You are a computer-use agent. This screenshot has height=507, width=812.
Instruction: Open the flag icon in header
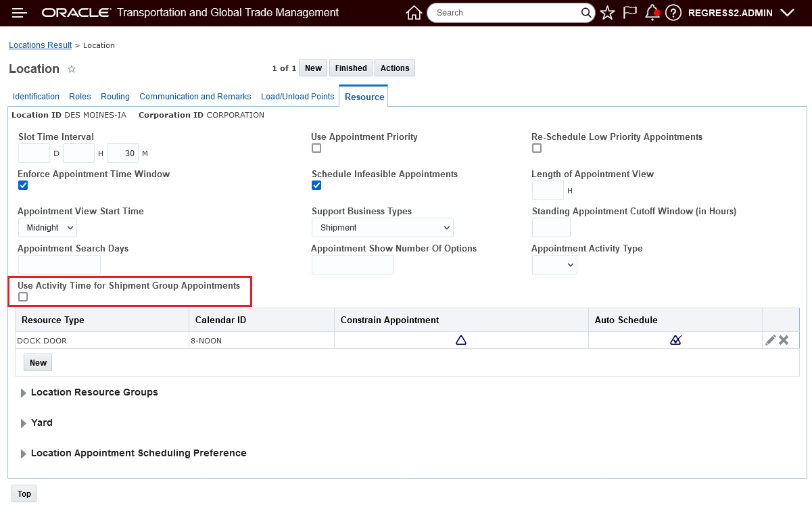[629, 13]
